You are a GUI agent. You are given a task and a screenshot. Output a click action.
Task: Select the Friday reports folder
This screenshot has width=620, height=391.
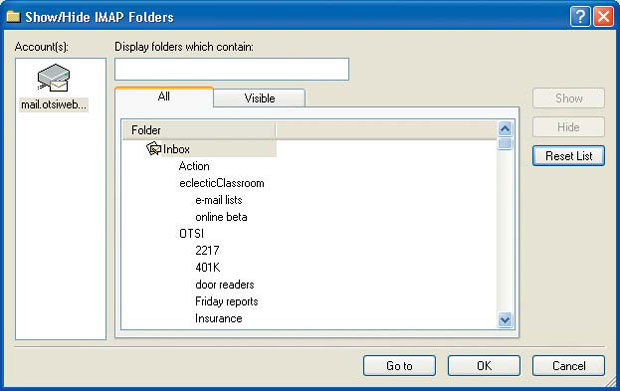click(x=227, y=302)
